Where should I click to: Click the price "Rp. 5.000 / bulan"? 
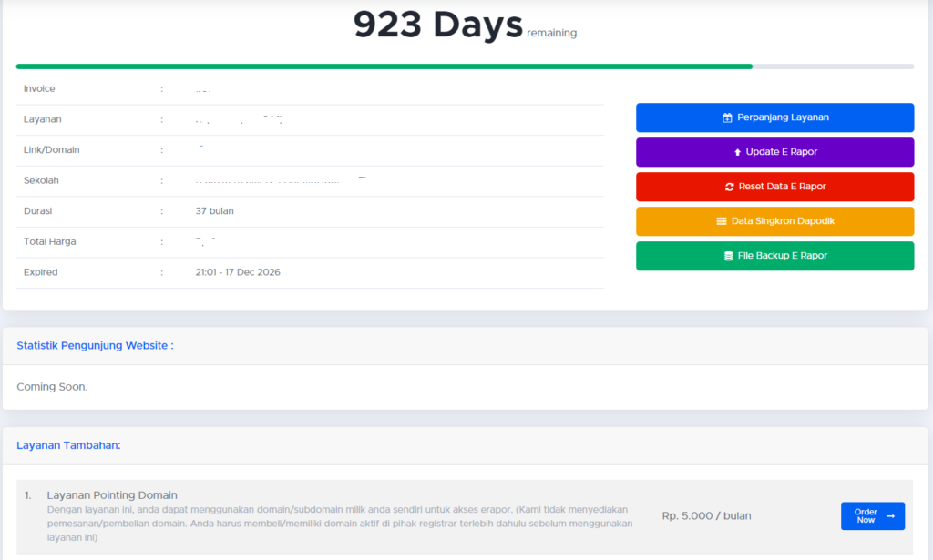tap(706, 516)
